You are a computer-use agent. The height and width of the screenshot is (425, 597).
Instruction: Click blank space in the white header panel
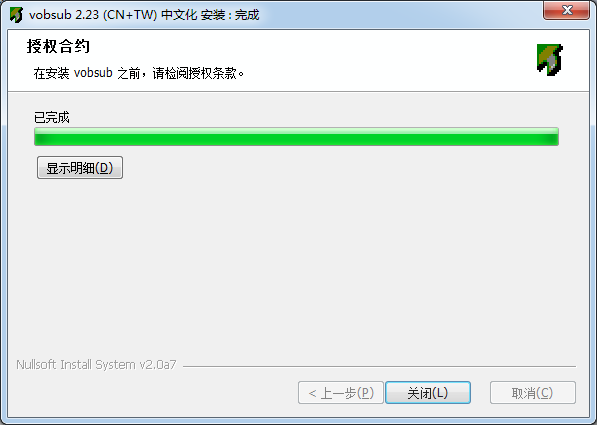pyautogui.click(x=381, y=60)
